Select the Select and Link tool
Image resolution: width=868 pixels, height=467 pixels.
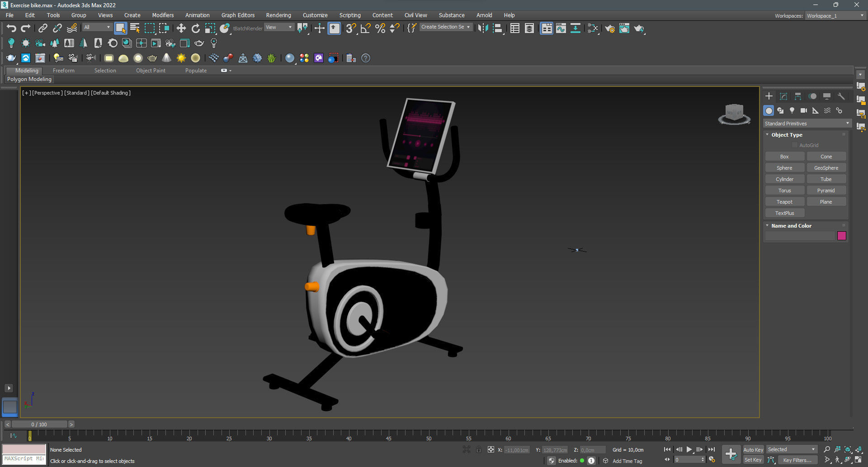coord(42,28)
